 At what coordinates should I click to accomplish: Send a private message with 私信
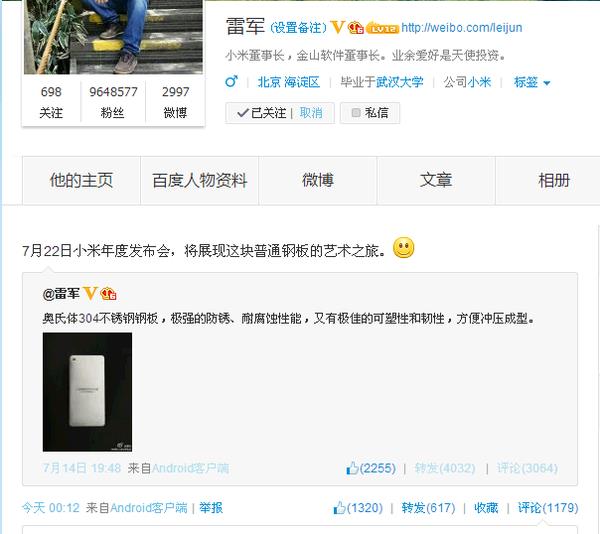click(x=370, y=113)
